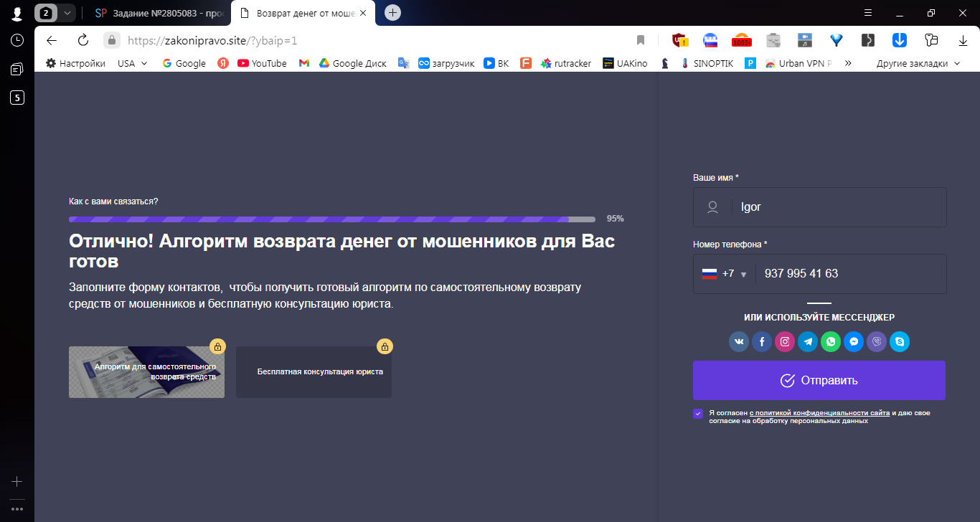Choose WhatsApp messenger icon
Image resolution: width=980 pixels, height=522 pixels.
831,341
